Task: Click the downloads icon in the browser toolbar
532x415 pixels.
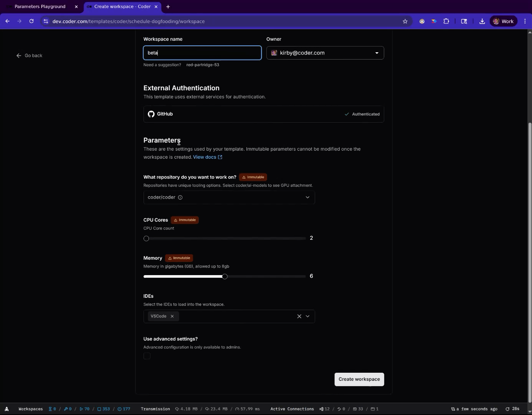Action: coord(482,21)
